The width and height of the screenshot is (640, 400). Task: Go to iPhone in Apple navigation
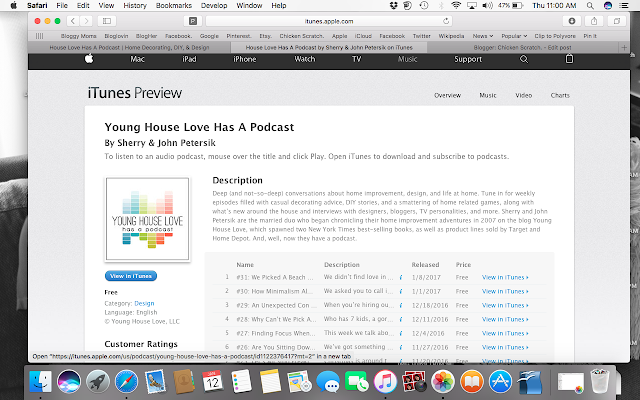coord(244,59)
